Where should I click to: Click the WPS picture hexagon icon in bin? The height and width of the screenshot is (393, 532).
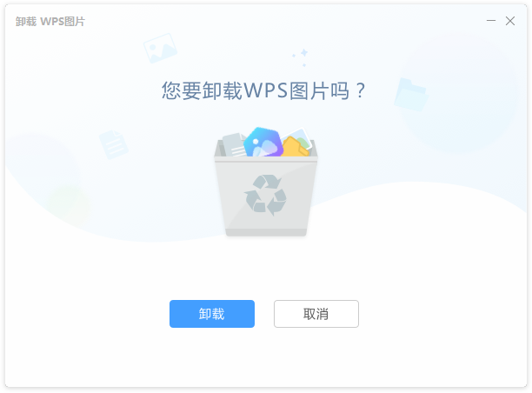pos(263,142)
